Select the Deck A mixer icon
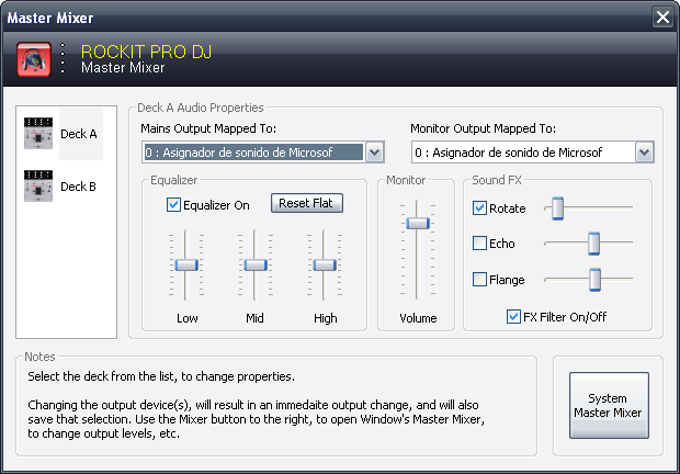The width and height of the screenshot is (680, 474). (x=38, y=133)
